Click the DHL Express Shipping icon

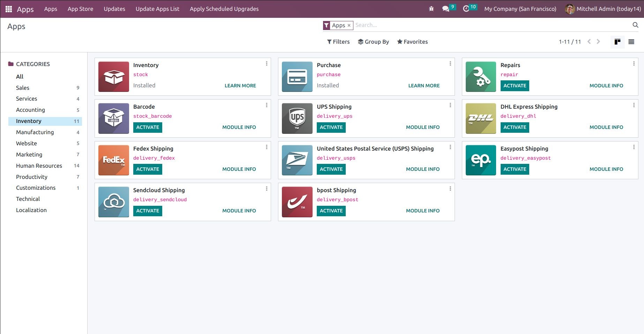[480, 118]
